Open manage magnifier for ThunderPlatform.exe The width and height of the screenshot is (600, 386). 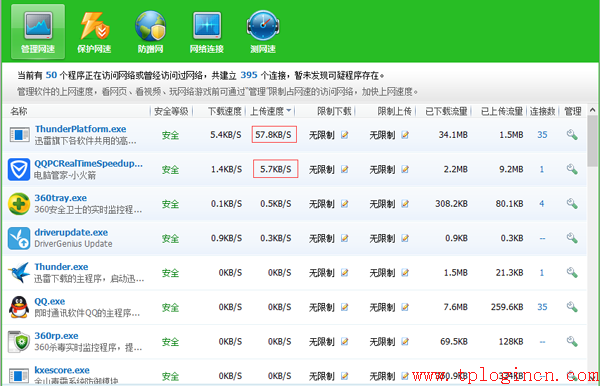point(572,135)
